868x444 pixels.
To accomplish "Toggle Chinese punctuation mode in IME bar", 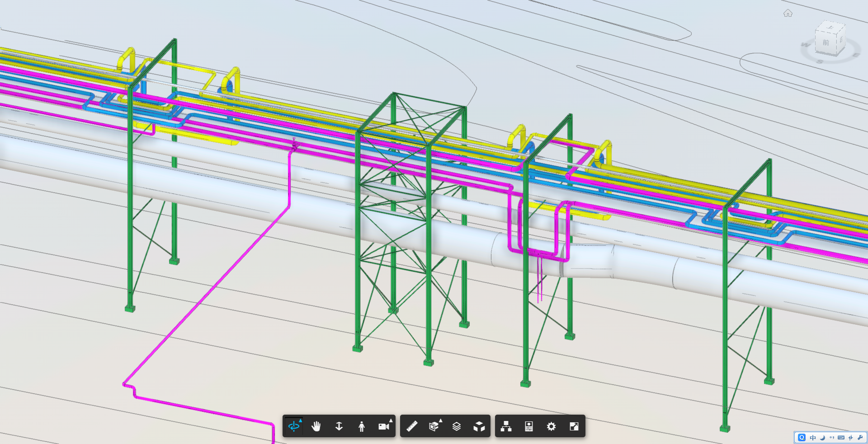I will [x=832, y=438].
